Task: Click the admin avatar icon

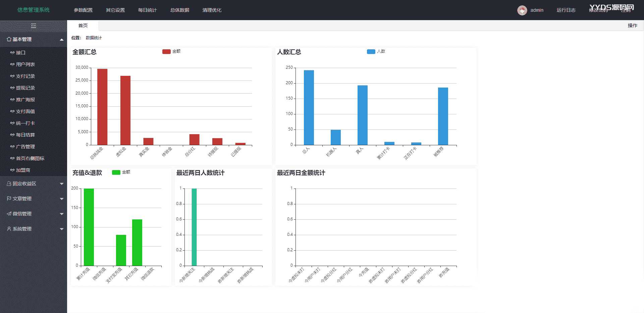Action: pos(522,10)
